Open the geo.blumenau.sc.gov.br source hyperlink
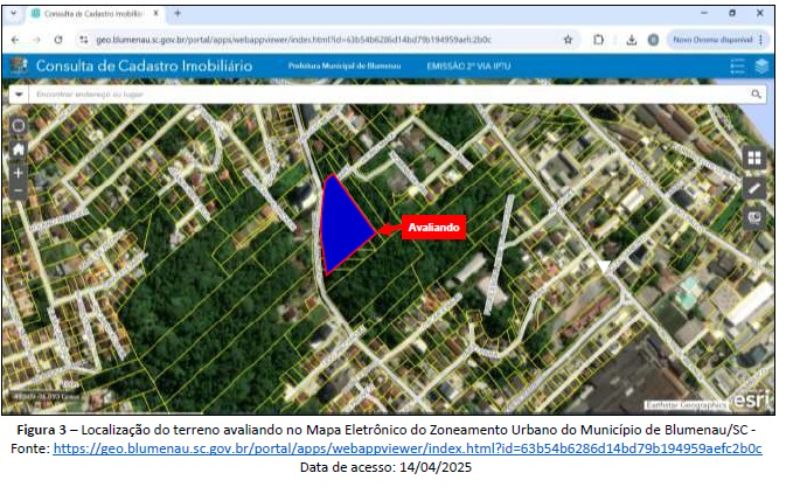799x488 pixels. (407, 448)
